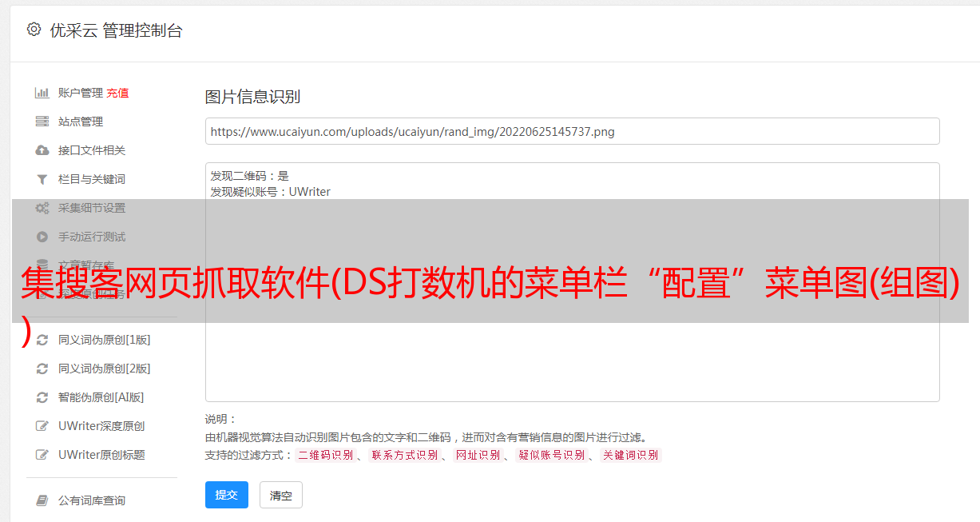Image resolution: width=980 pixels, height=522 pixels.
Task: Open 公有词库查询 page
Action: [92, 500]
